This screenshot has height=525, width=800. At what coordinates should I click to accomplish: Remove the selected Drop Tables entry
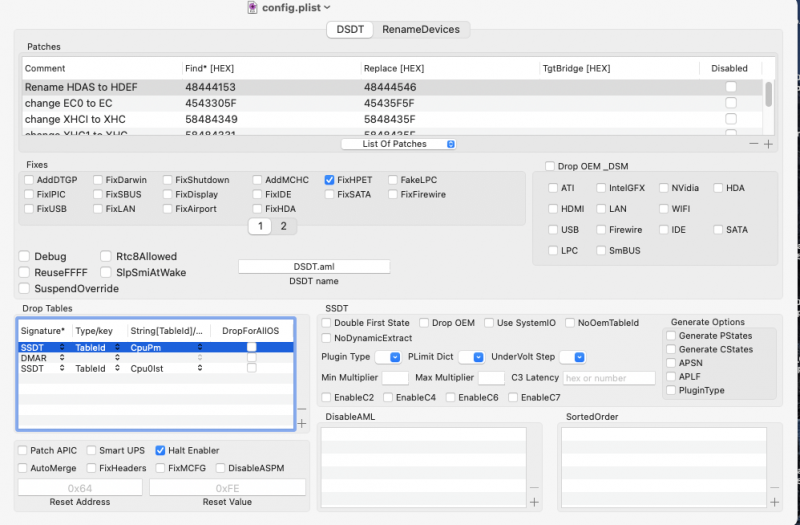click(302, 409)
